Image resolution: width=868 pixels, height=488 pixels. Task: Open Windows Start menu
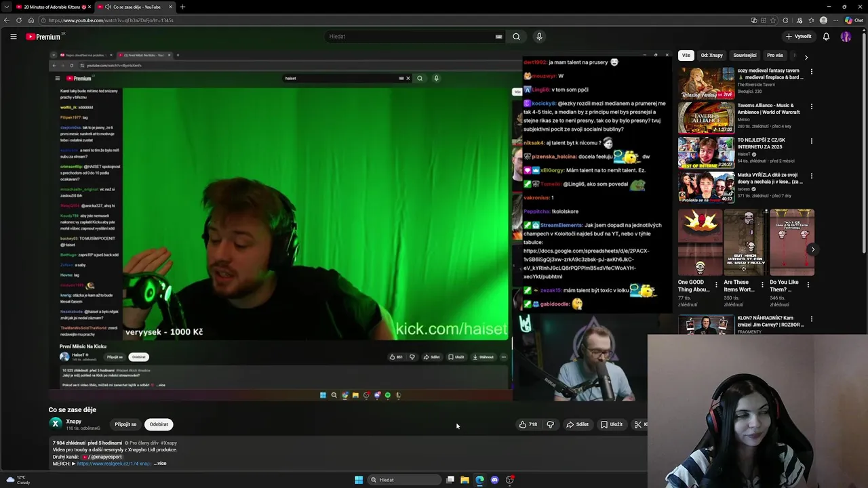(x=359, y=480)
